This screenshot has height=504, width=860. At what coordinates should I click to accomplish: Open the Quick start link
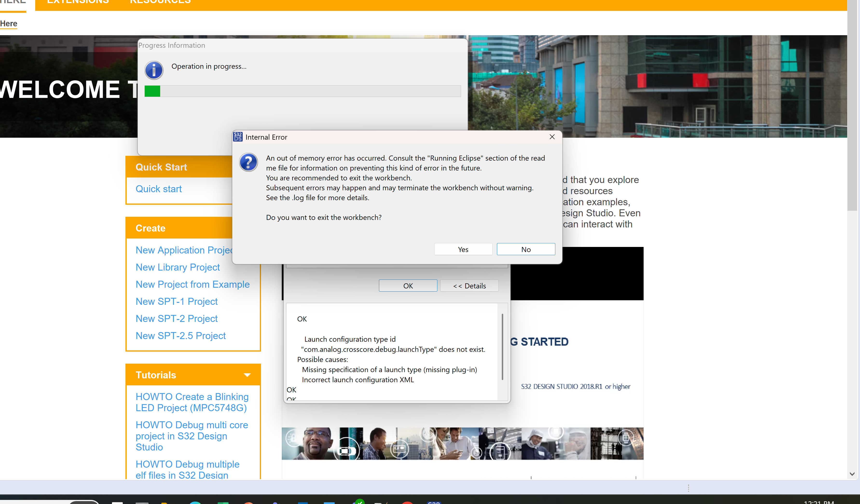158,189
